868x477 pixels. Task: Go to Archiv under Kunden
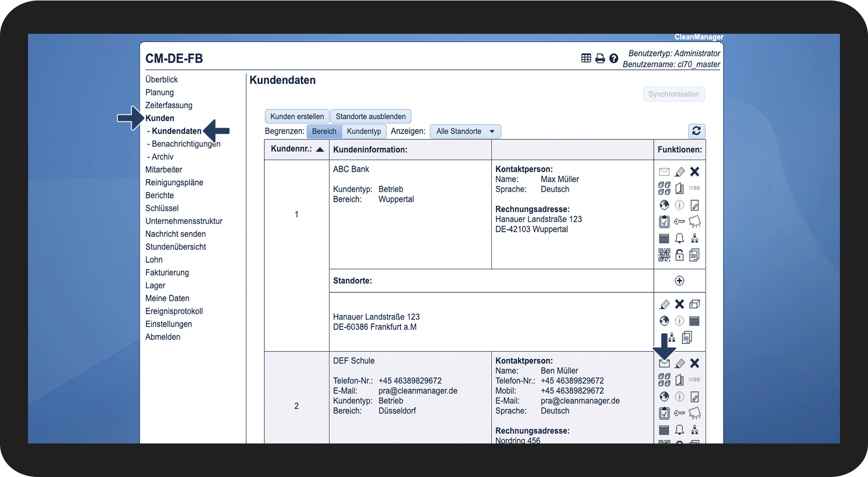tap(162, 157)
